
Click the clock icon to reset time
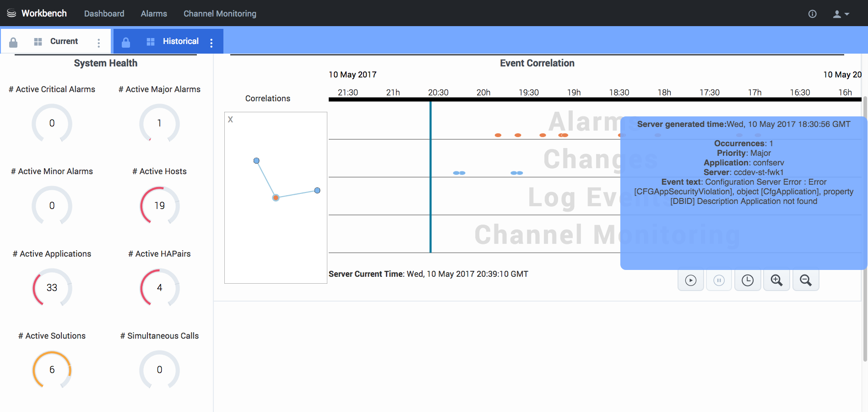[747, 280]
